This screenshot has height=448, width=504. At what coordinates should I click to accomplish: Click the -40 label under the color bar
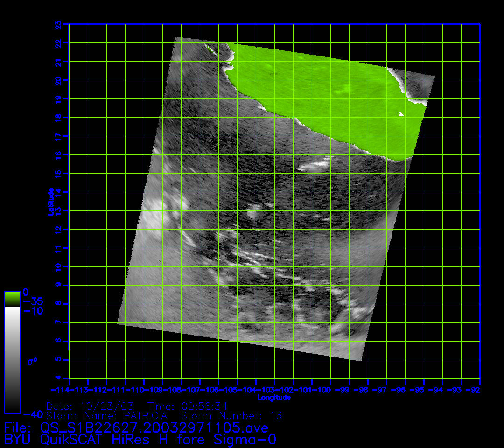(x=33, y=414)
